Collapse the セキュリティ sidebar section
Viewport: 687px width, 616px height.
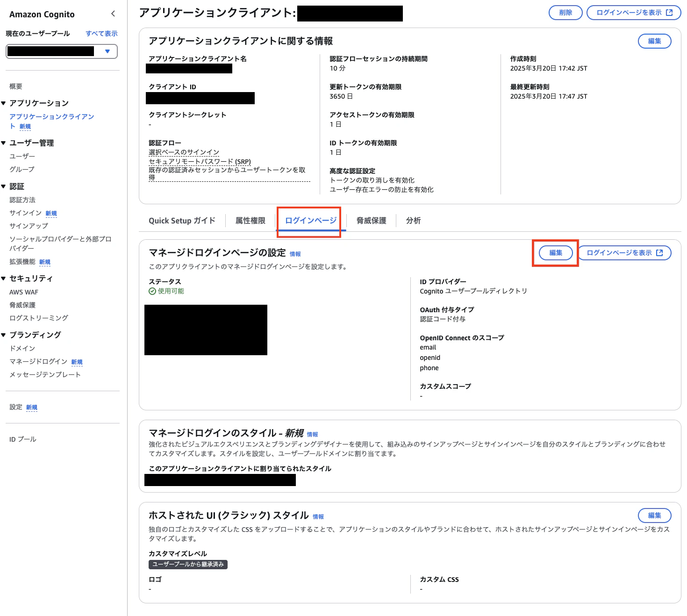tap(3, 279)
